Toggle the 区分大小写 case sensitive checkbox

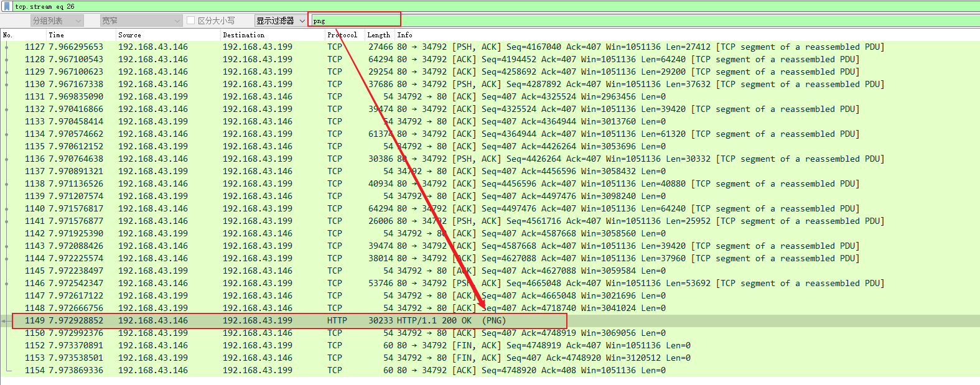pos(191,21)
